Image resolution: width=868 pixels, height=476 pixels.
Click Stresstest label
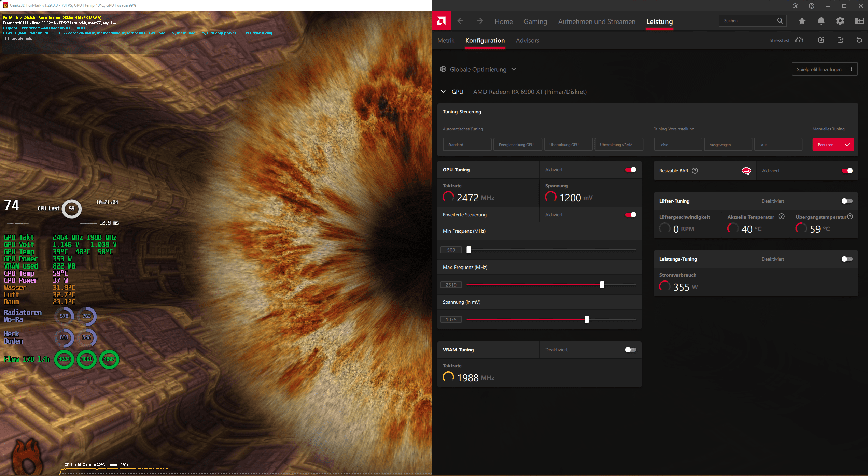point(779,40)
